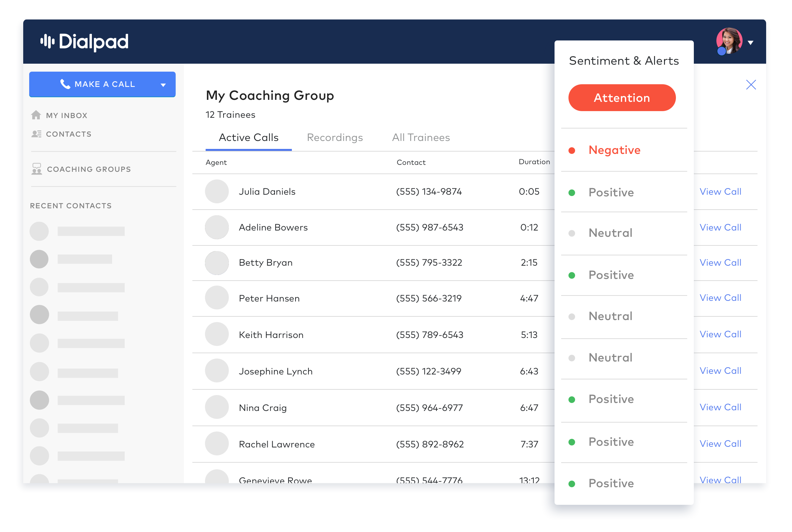The width and height of the screenshot is (792, 532).
Task: Select agent name Nina Craig
Action: pos(263,408)
